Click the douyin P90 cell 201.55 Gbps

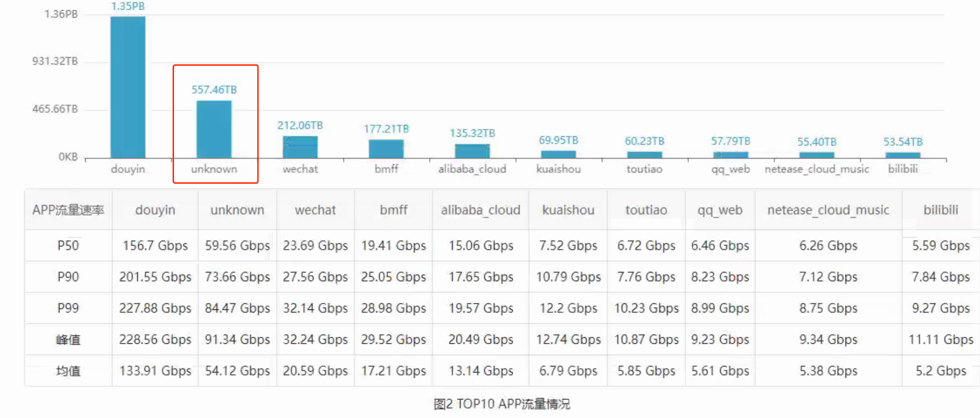coord(155,277)
